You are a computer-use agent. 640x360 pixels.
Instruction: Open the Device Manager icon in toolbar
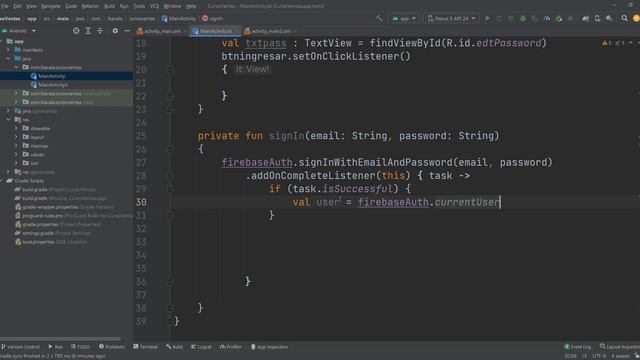(597, 18)
